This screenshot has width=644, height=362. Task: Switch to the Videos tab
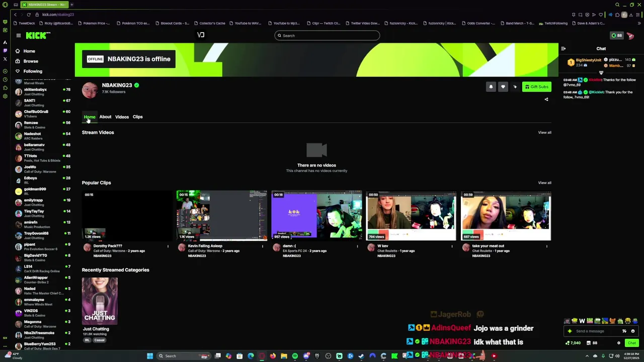[x=122, y=117]
